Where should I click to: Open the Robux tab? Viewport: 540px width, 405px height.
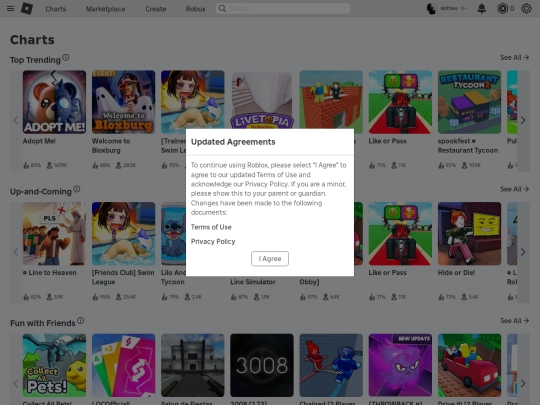pos(195,9)
